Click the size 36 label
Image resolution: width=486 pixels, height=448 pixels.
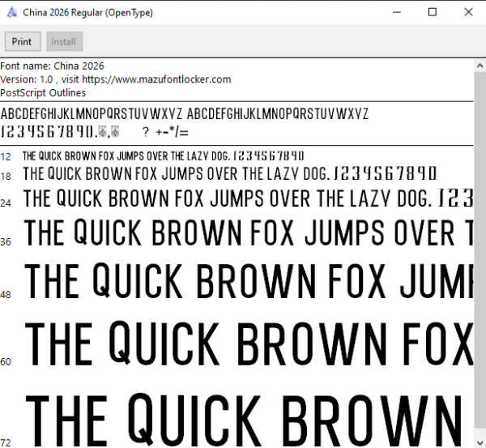click(6, 242)
